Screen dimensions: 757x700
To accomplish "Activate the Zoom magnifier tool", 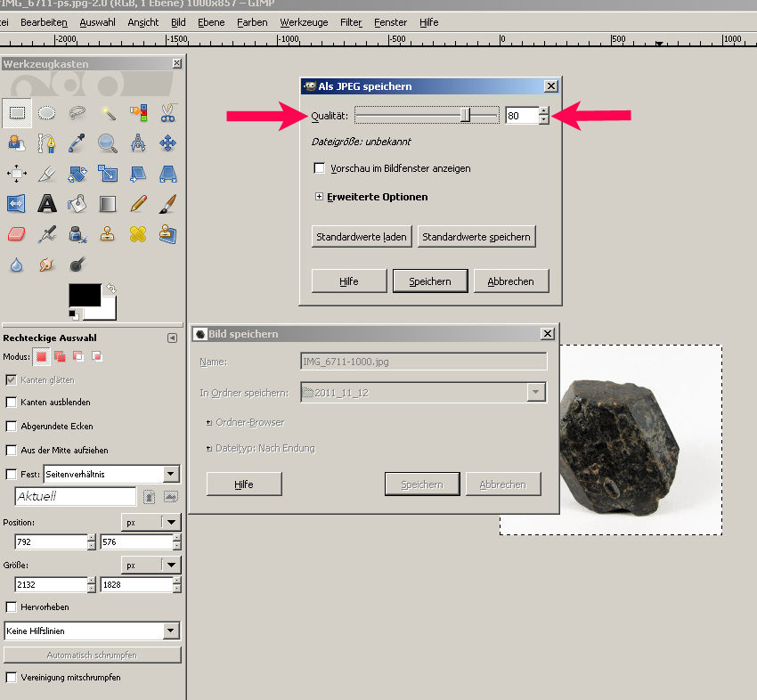I will (108, 142).
